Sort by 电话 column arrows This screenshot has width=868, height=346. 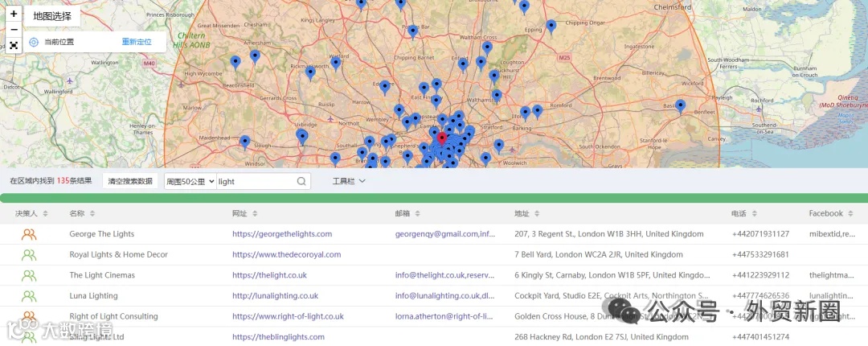pos(754,213)
